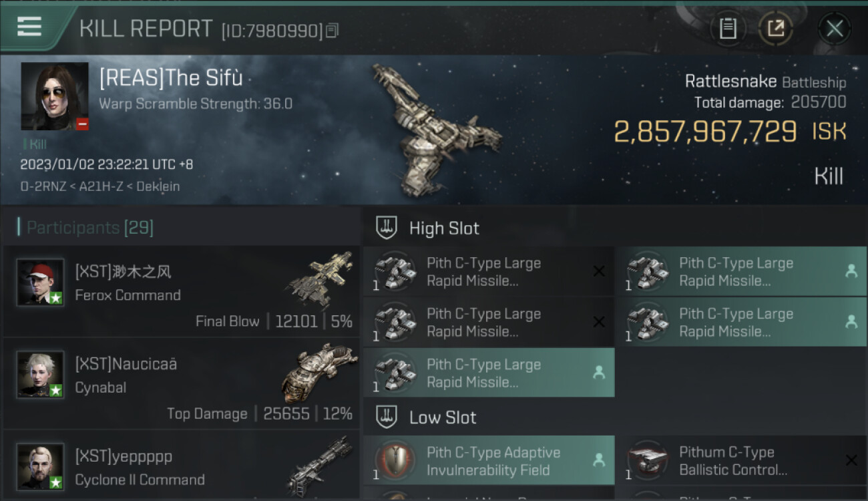Select yeppppp Cyclone II Command participant
Image resolution: width=868 pixels, height=501 pixels.
coord(181,466)
